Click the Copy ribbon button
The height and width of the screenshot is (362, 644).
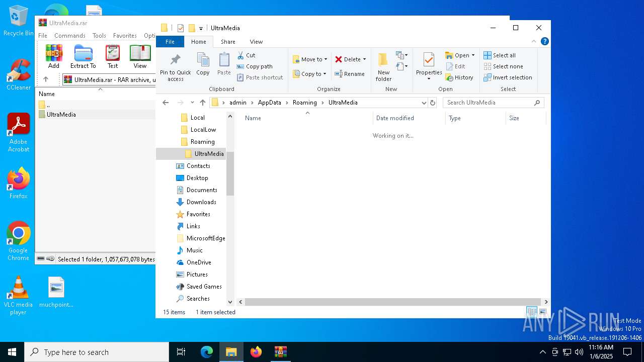click(203, 64)
